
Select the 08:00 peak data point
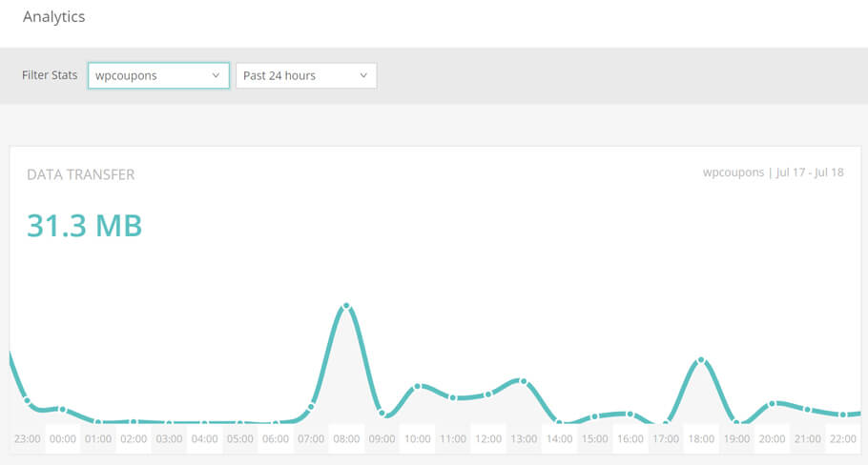[x=346, y=306]
